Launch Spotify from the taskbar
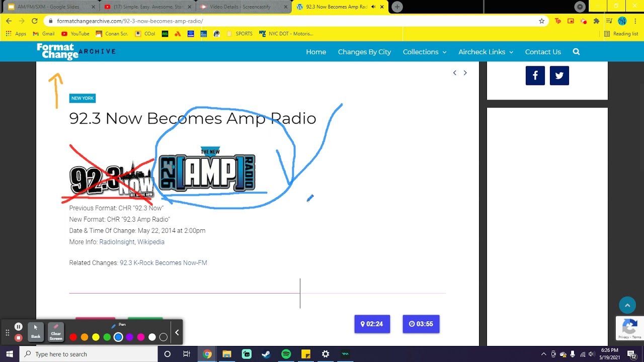This screenshot has width=644, height=362. 286,354
